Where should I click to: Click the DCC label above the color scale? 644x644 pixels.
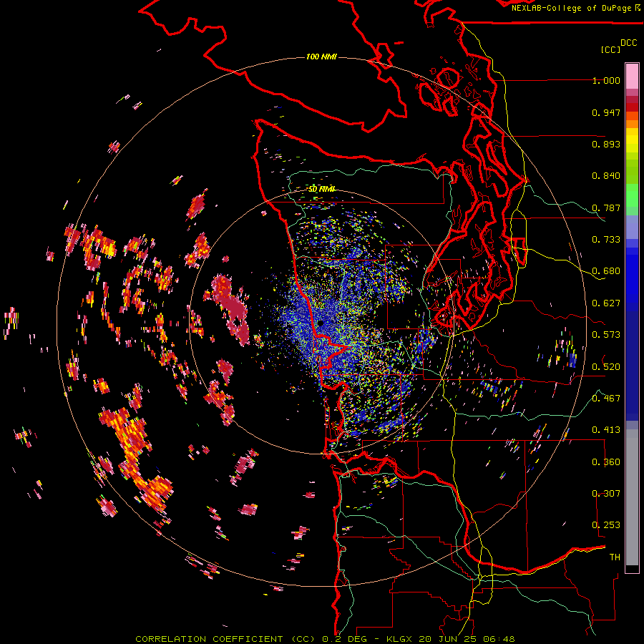pos(628,43)
